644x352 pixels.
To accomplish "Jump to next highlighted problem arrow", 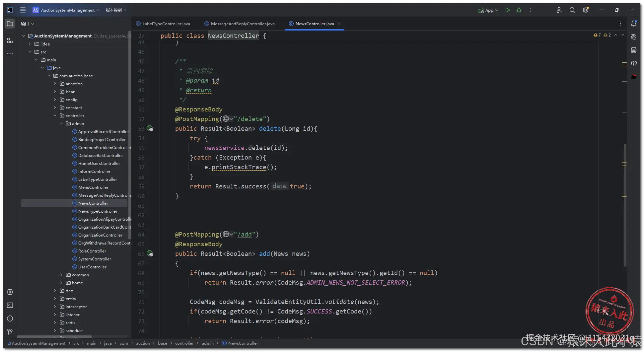I will (x=623, y=35).
